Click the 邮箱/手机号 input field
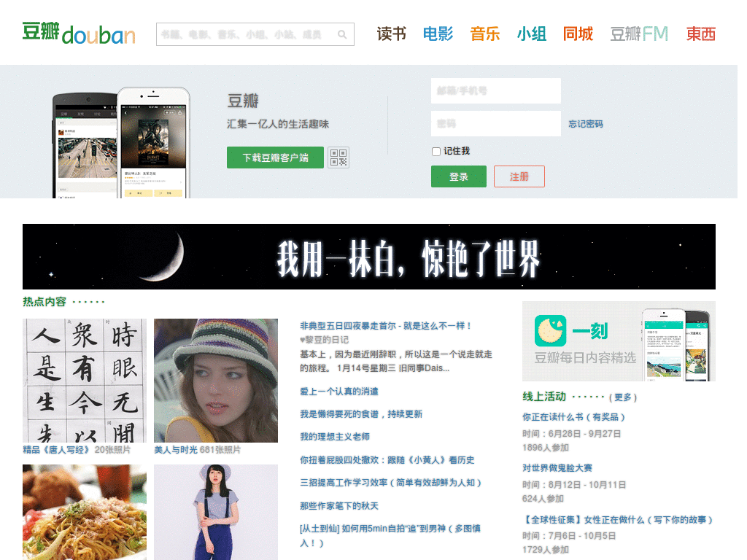The height and width of the screenshot is (560, 747). point(495,90)
